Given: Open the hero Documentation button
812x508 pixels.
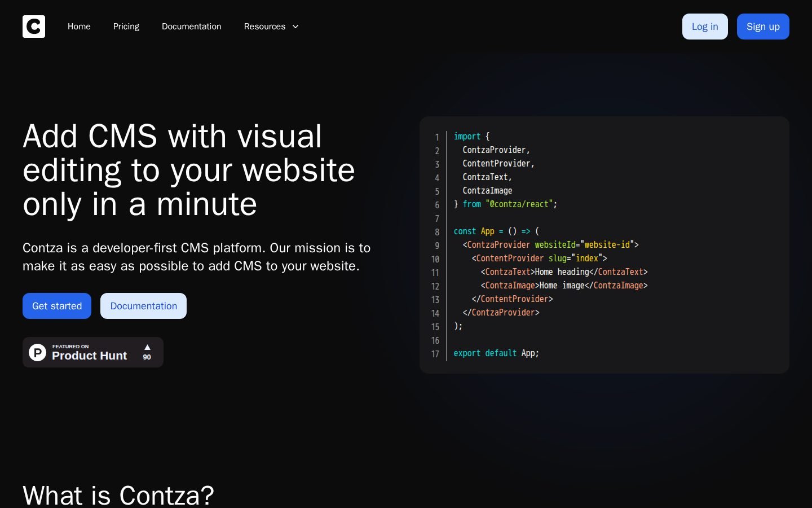Looking at the screenshot, I should (x=143, y=306).
